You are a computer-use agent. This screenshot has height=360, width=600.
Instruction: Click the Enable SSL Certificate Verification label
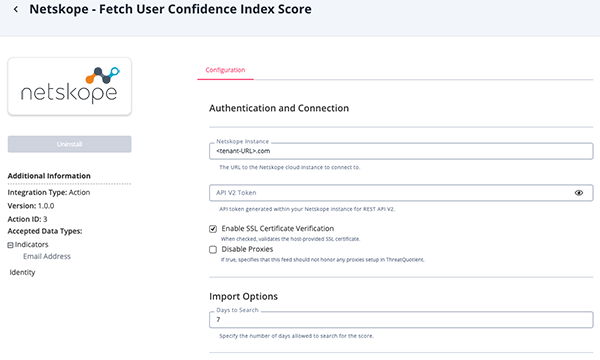tap(278, 229)
